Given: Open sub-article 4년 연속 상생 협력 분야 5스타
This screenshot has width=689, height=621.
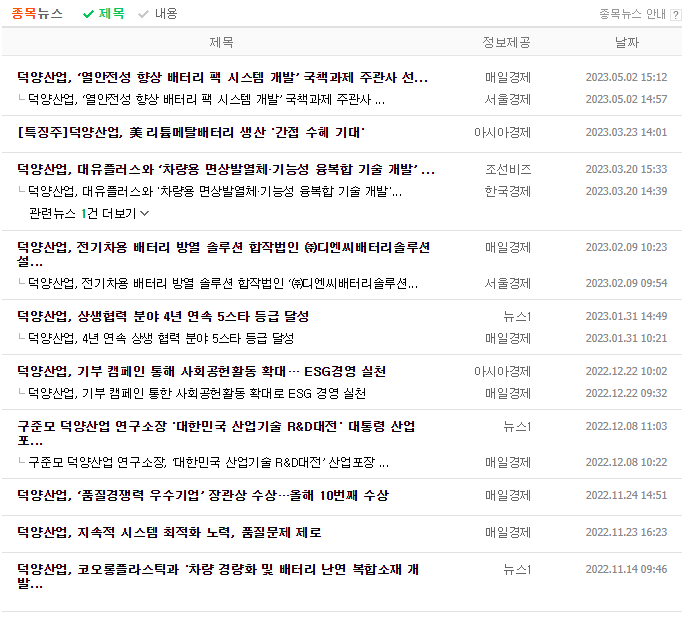Looking at the screenshot, I should coord(161,338).
